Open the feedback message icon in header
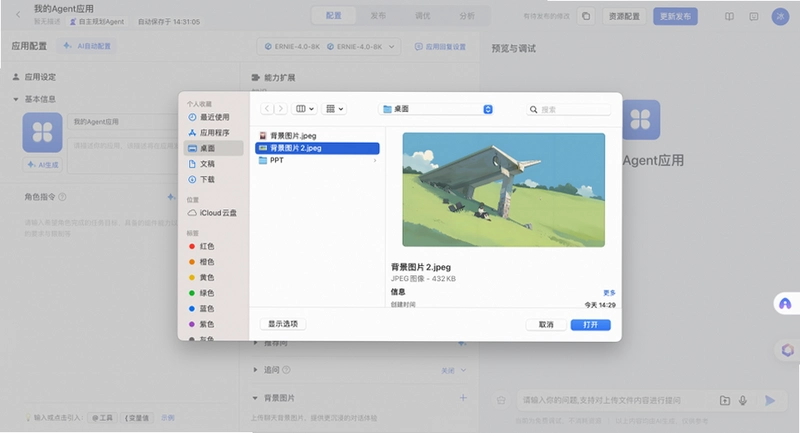Image resolution: width=800 pixels, height=433 pixels. (754, 16)
